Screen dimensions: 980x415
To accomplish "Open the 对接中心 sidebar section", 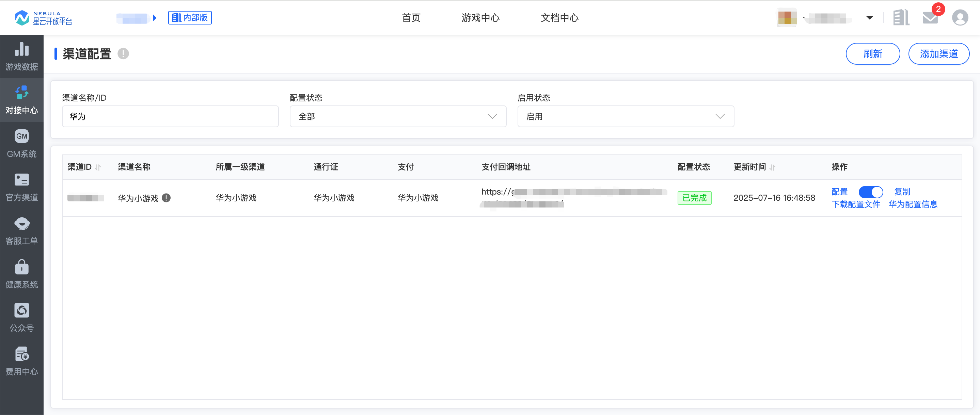I will (22, 100).
